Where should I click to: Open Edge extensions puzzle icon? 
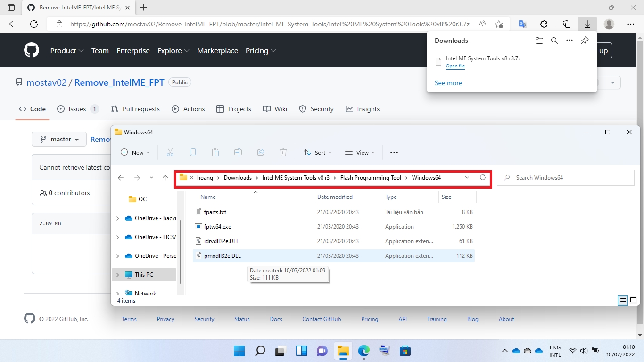pos(544,24)
